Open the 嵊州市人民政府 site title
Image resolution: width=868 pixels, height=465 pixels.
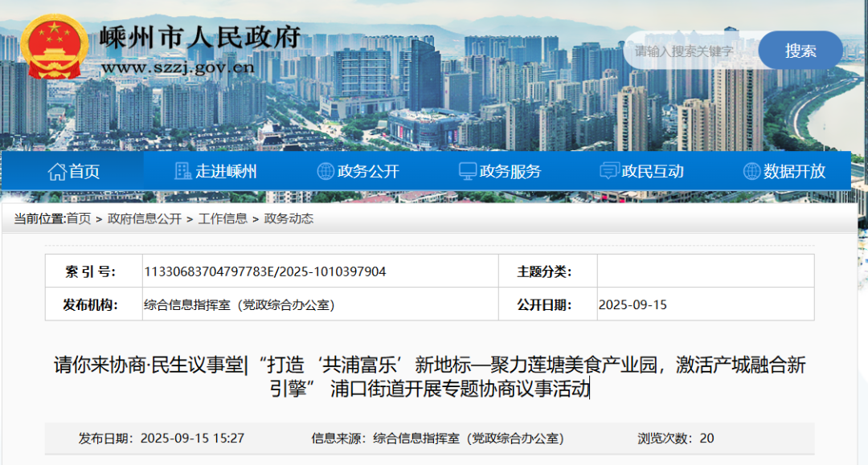(x=201, y=36)
